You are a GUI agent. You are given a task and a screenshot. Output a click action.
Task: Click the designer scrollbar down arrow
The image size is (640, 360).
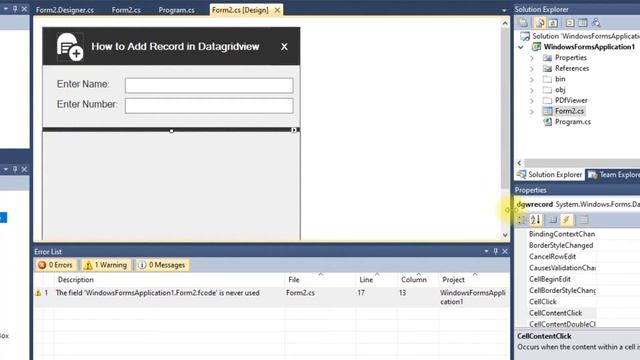coord(505,235)
